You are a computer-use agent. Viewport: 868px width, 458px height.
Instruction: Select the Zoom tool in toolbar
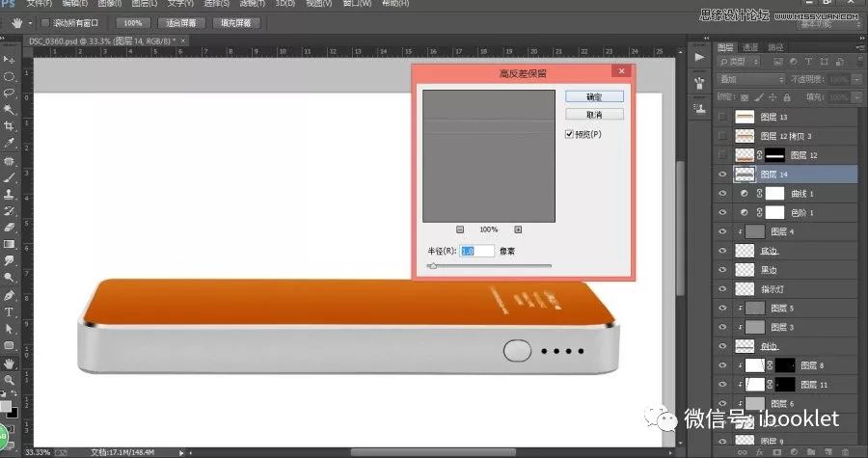pyautogui.click(x=9, y=380)
